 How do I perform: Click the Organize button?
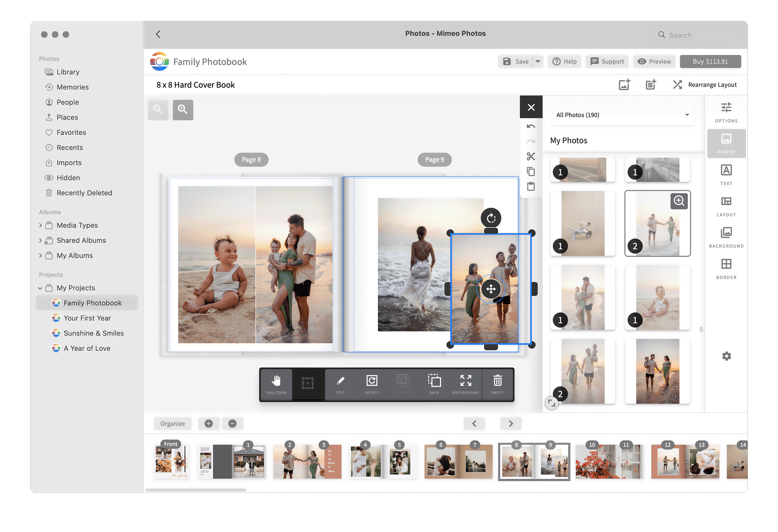pos(172,423)
